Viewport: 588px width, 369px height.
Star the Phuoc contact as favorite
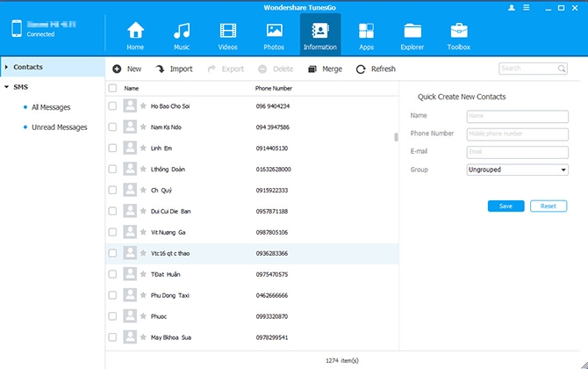click(x=143, y=316)
